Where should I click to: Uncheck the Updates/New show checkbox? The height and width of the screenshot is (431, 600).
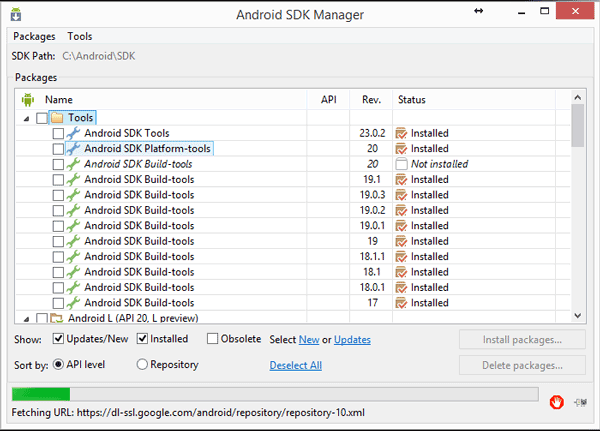coord(58,338)
